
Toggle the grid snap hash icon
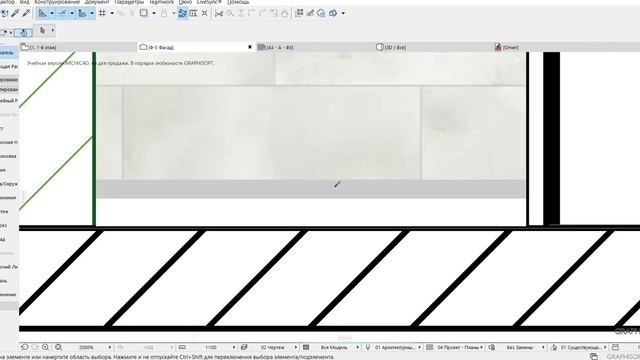[x=102, y=13]
